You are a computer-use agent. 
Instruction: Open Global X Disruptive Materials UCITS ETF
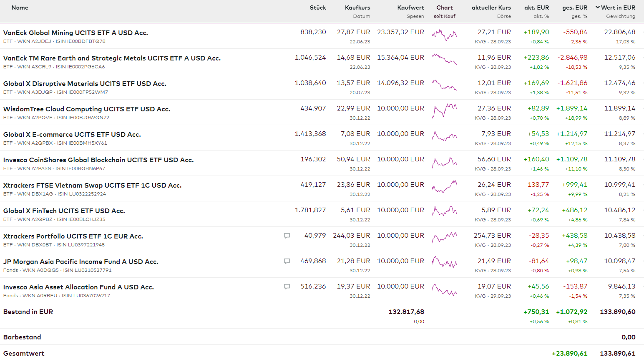(x=85, y=84)
